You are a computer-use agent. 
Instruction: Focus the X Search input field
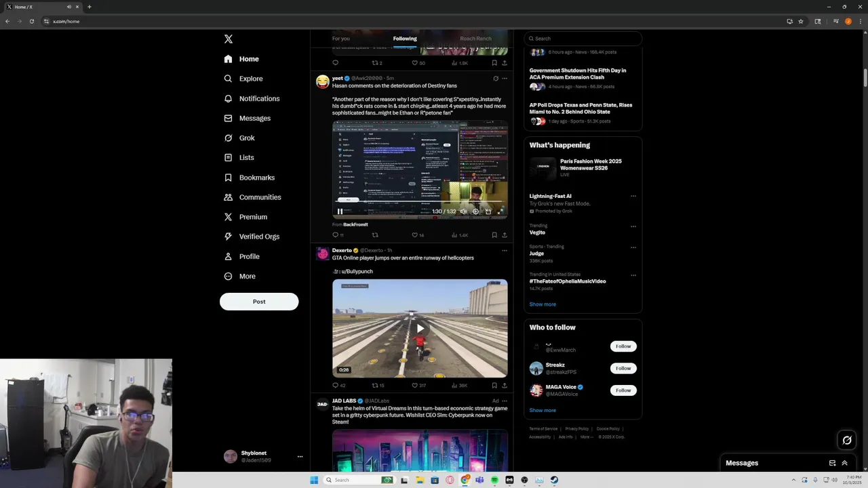point(583,39)
